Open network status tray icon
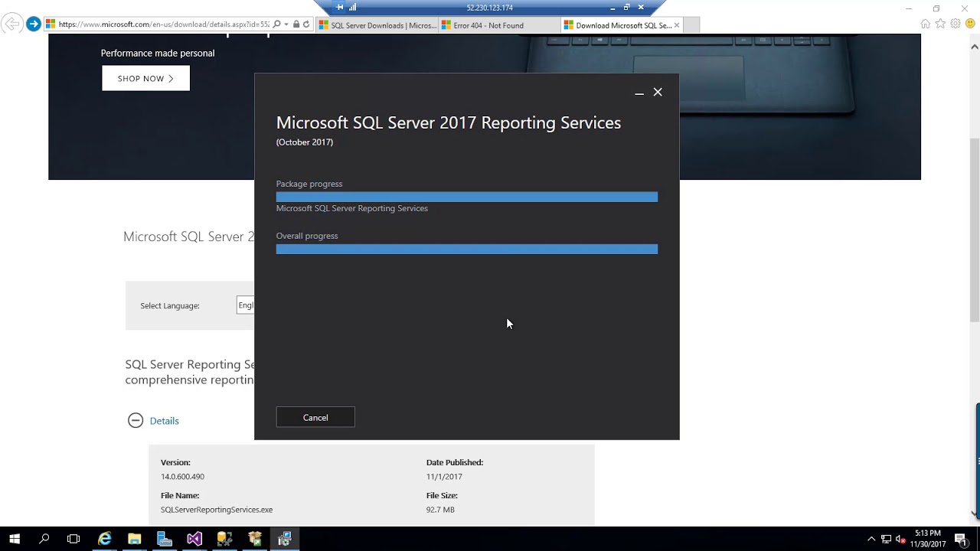The height and width of the screenshot is (551, 980). coord(886,539)
